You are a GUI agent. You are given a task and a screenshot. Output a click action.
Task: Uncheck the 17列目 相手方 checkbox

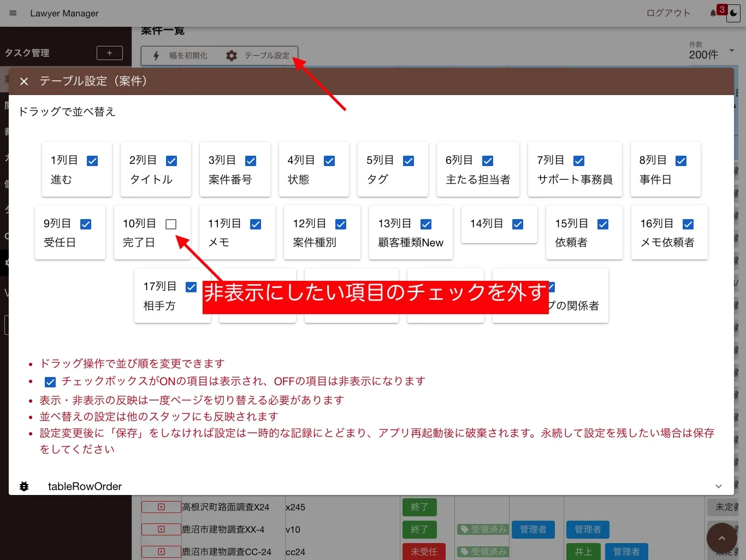click(x=191, y=287)
